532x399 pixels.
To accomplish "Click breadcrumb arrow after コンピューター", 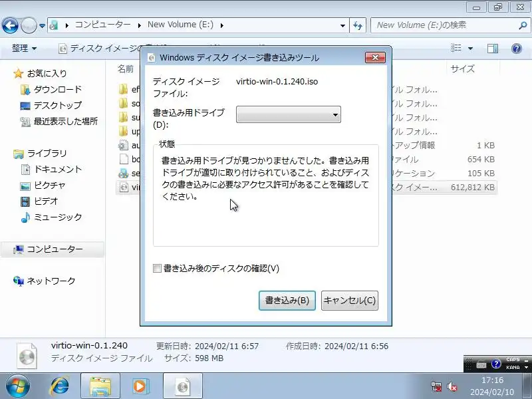I will [x=139, y=25].
